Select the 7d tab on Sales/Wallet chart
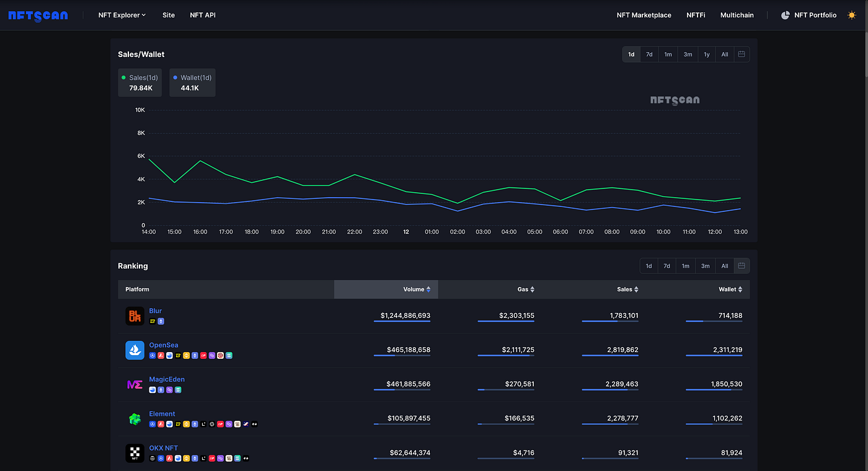This screenshot has height=471, width=868. pyautogui.click(x=649, y=54)
